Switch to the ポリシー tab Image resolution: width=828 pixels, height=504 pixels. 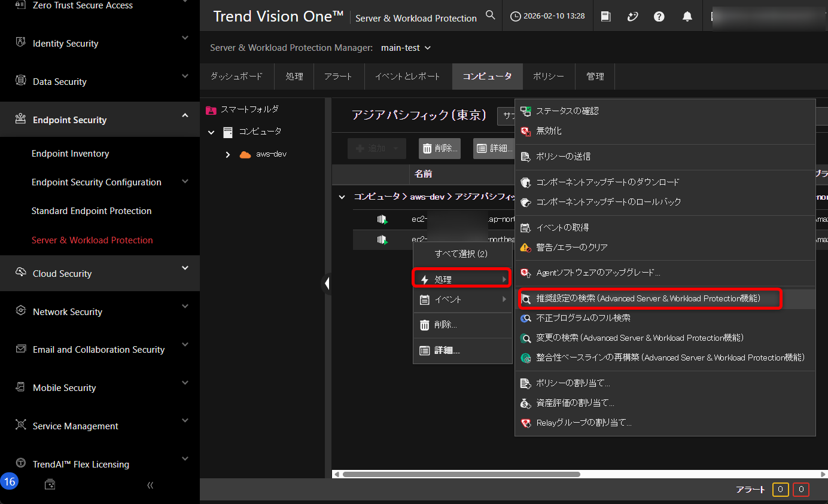pyautogui.click(x=549, y=77)
